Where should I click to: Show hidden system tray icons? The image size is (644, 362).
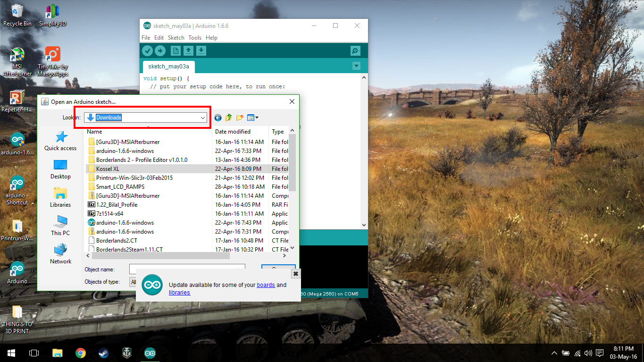[554, 353]
